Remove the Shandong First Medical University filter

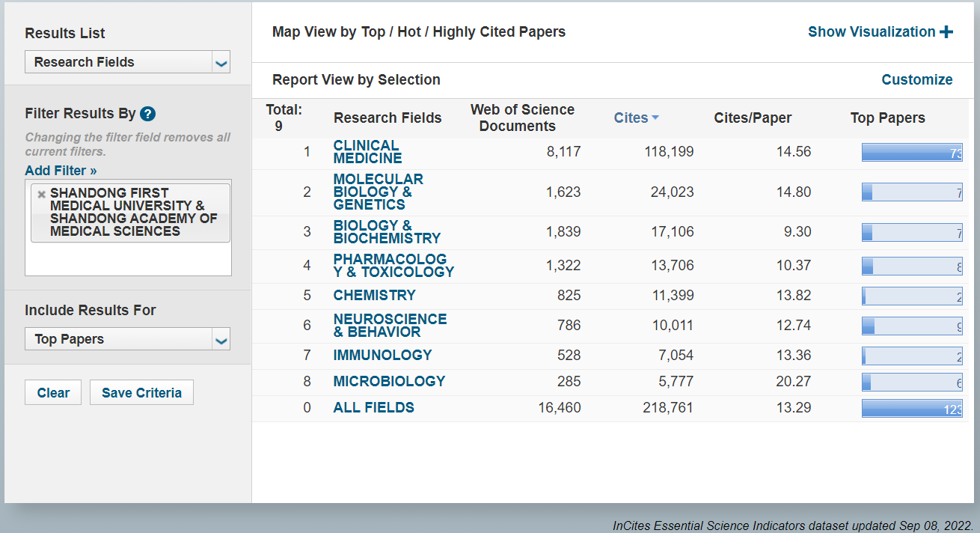tap(42, 194)
